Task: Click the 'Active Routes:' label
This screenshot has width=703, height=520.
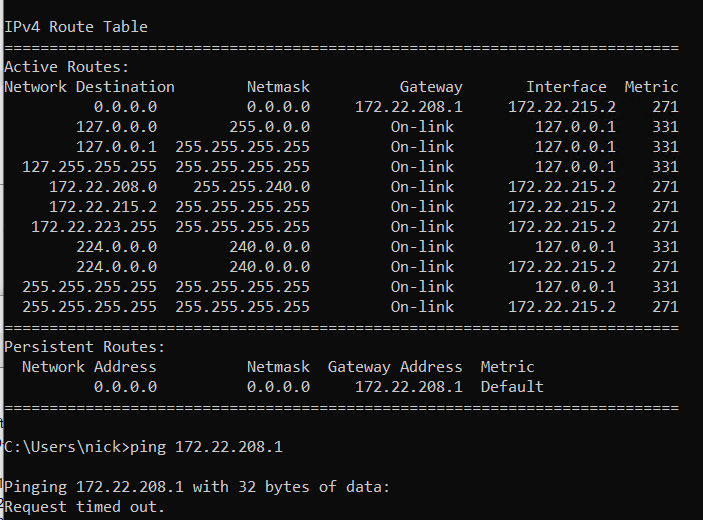Action: coord(67,67)
